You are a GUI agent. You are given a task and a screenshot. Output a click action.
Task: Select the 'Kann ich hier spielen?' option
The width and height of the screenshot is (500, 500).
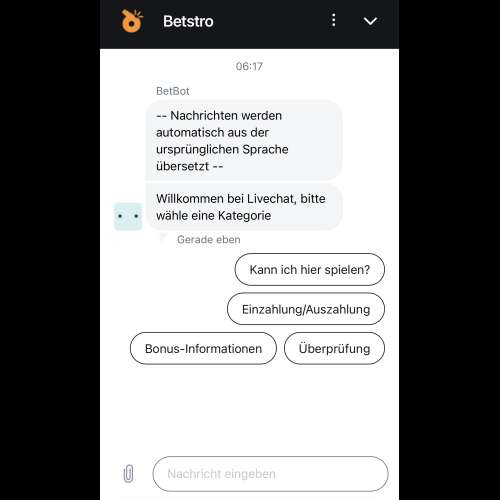pos(310,269)
